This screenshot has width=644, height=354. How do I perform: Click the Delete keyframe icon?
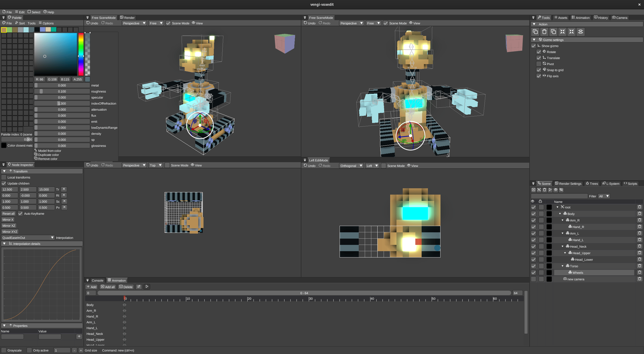point(126,286)
